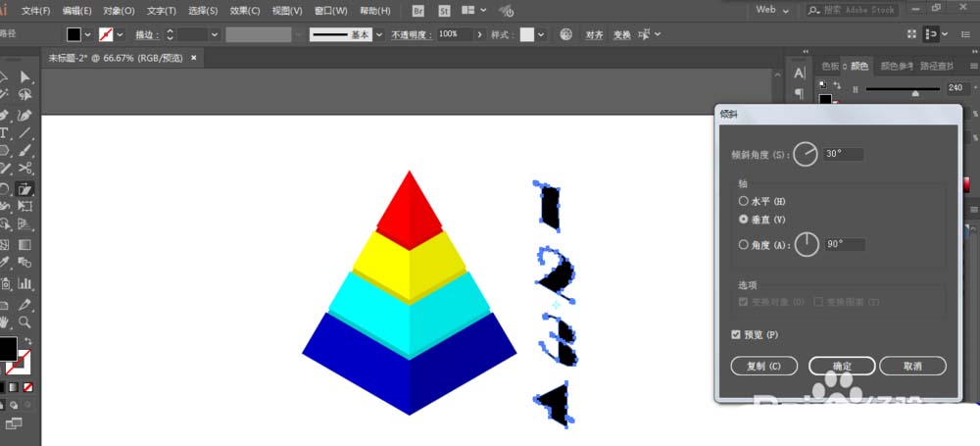980x446 pixels.
Task: Click the black fill swatch in toolbox
Action: (8, 349)
